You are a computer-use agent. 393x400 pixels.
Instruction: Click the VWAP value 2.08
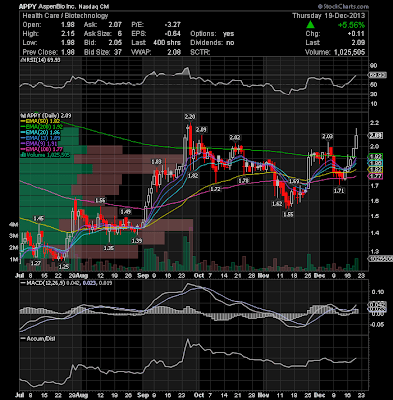pos(174,52)
